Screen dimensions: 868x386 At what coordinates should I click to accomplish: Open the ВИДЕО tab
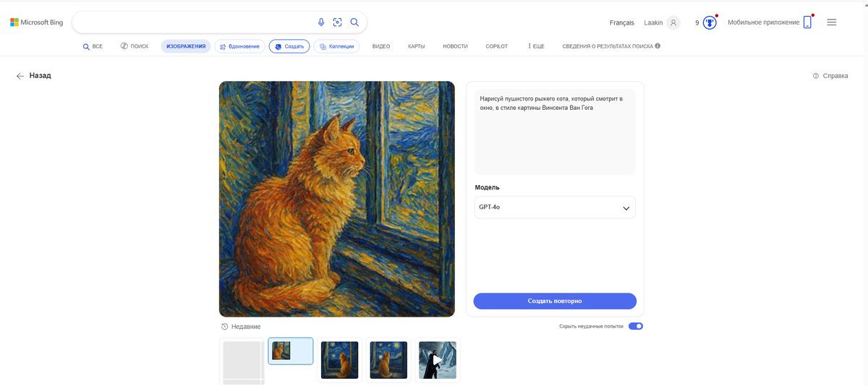coord(381,46)
